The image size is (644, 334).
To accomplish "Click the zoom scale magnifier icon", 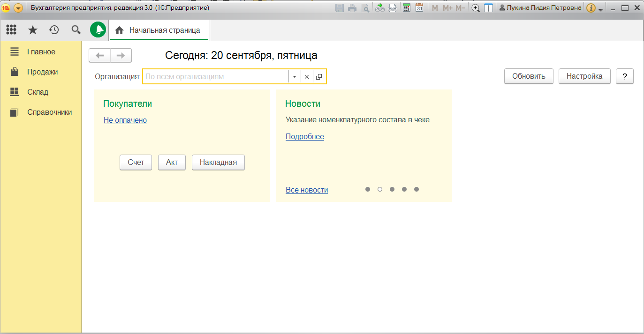I will [476, 8].
